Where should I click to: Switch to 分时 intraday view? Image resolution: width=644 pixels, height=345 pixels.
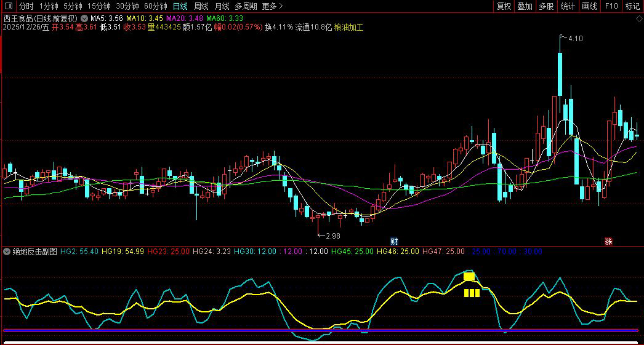tap(26, 6)
